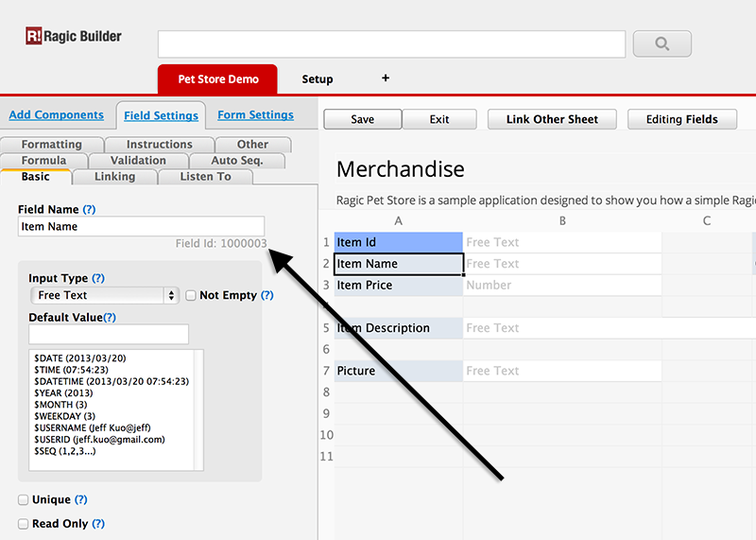Select the Listen To sub-tab
This screenshot has width=756, height=540.
coord(205,177)
